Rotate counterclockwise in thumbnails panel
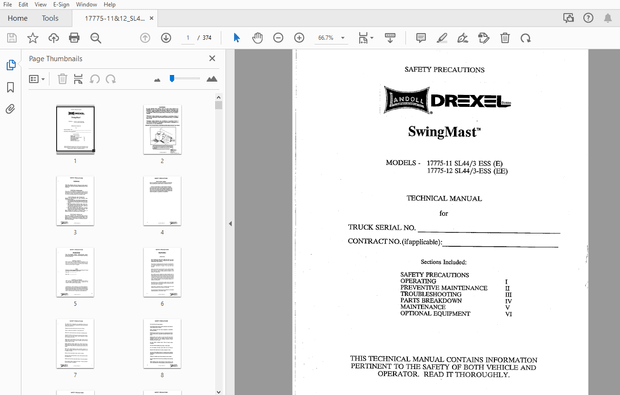The image size is (620, 395). [x=95, y=79]
